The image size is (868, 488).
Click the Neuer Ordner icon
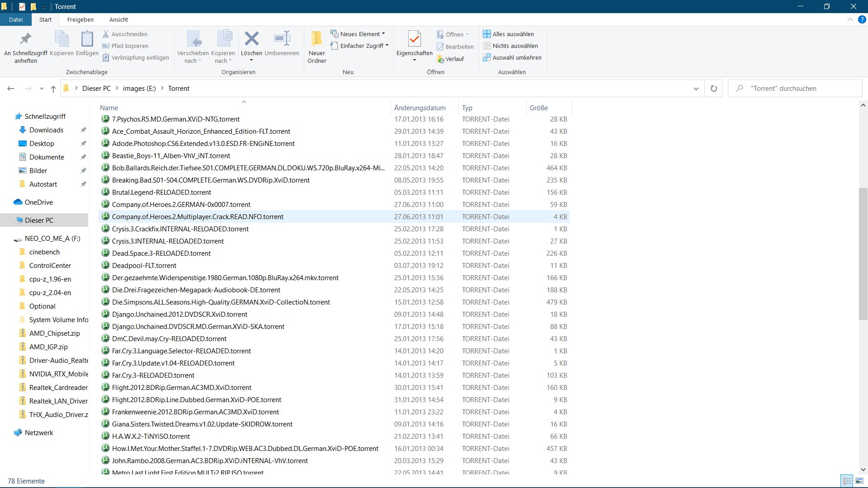point(316,39)
